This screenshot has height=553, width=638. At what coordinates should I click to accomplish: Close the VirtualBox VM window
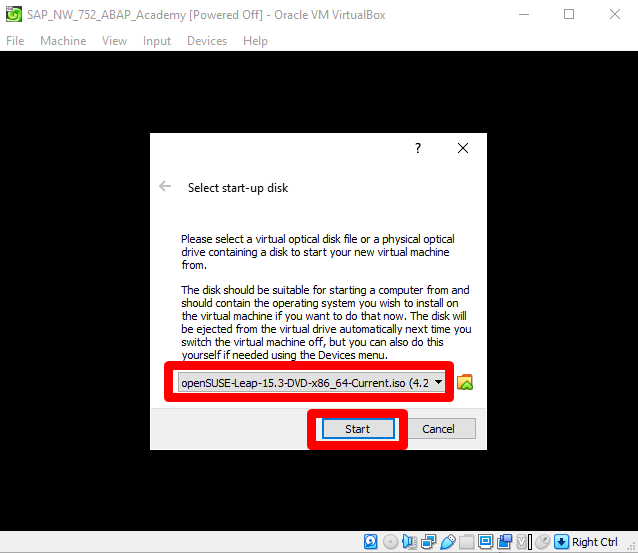point(615,14)
